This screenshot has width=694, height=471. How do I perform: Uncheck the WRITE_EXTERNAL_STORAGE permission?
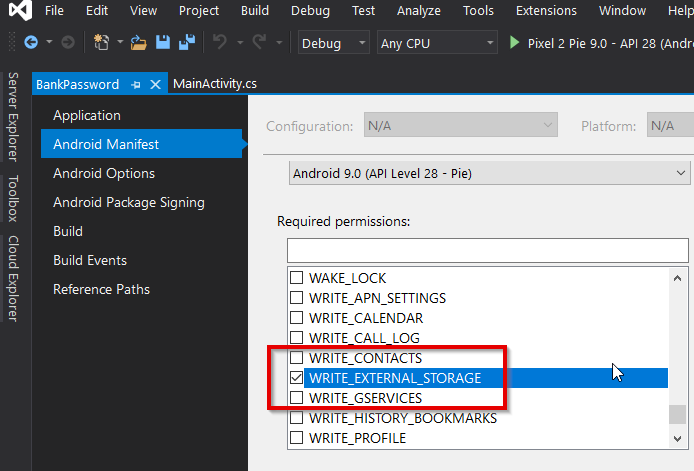coord(297,378)
